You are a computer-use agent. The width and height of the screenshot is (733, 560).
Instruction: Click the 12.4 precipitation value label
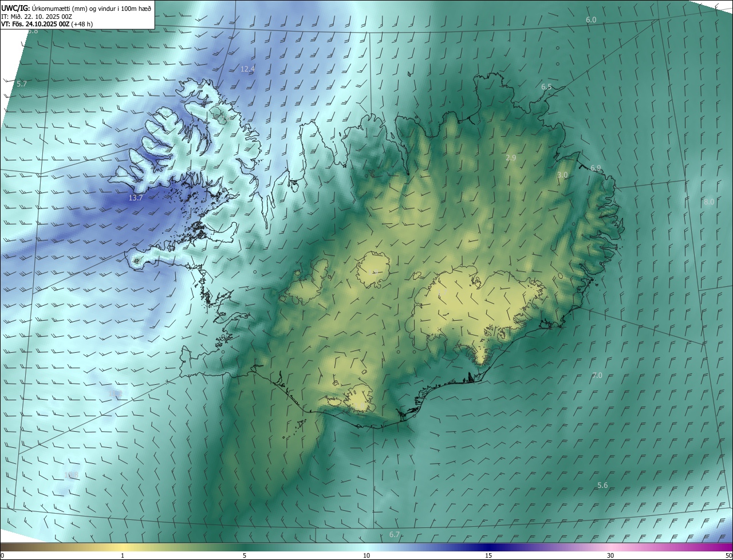247,69
